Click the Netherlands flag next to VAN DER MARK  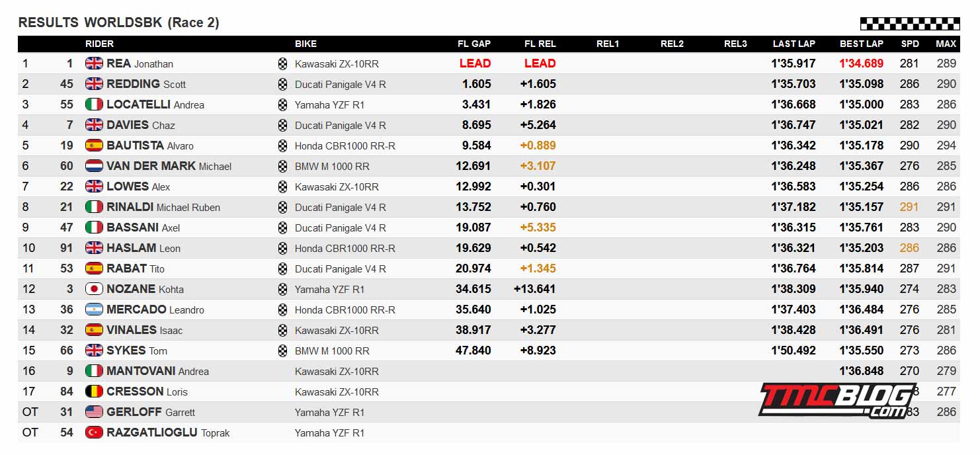[x=95, y=166]
